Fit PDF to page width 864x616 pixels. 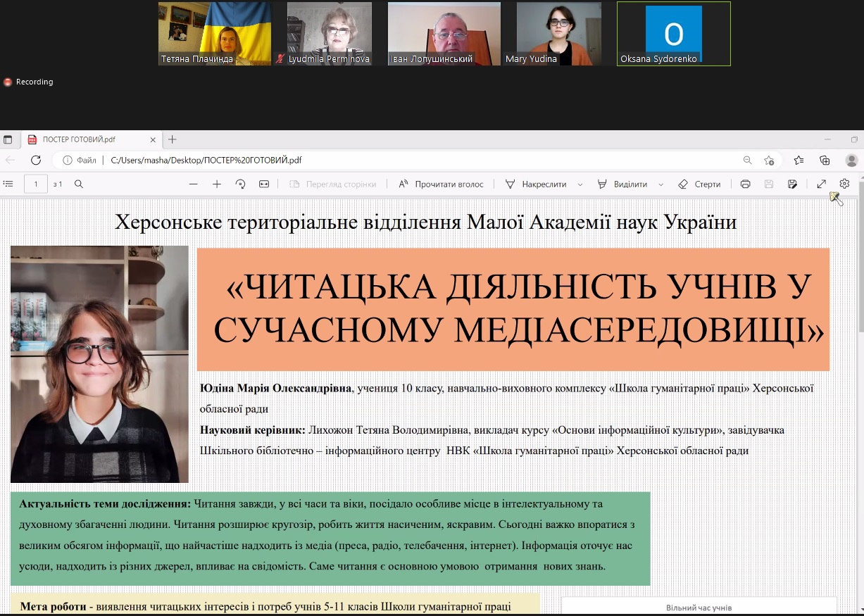(x=264, y=184)
